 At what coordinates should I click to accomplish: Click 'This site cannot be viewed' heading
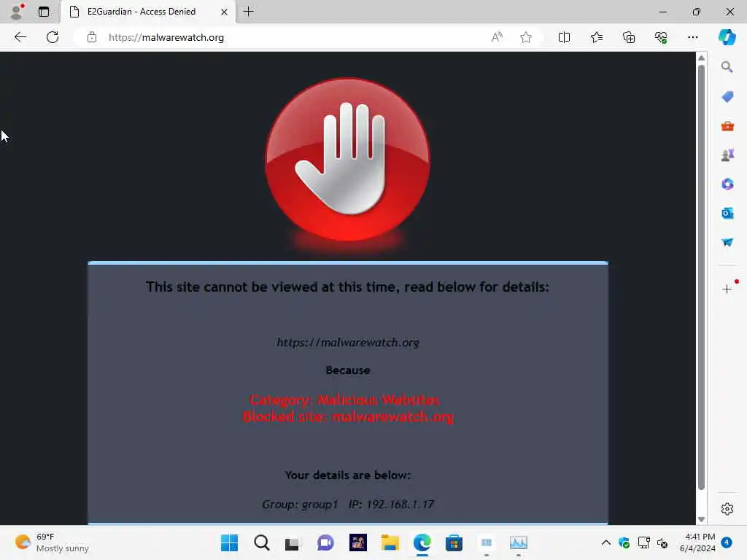coord(347,287)
